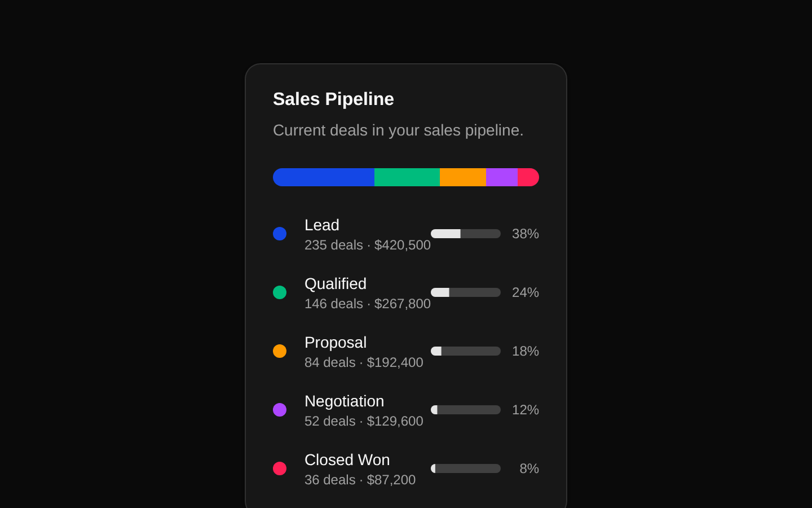Screen dimensions: 812x508
Task: Click the 84 deals · $192,400 text
Action: 364,362
